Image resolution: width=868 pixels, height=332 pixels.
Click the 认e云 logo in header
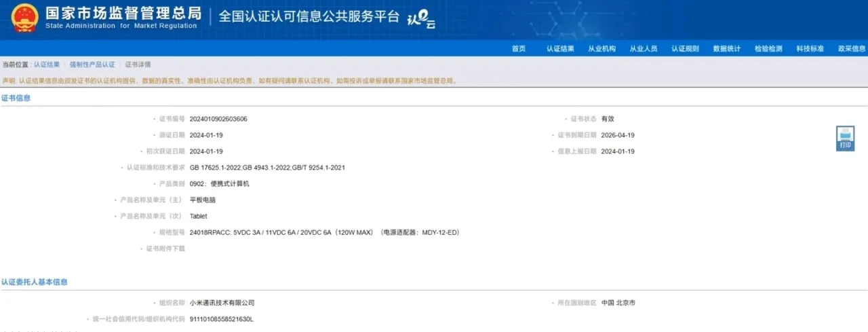coord(420,20)
